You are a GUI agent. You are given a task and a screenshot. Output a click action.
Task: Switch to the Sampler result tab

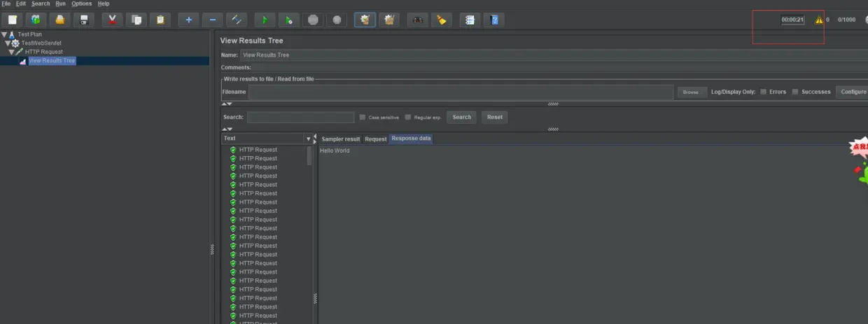[341, 139]
